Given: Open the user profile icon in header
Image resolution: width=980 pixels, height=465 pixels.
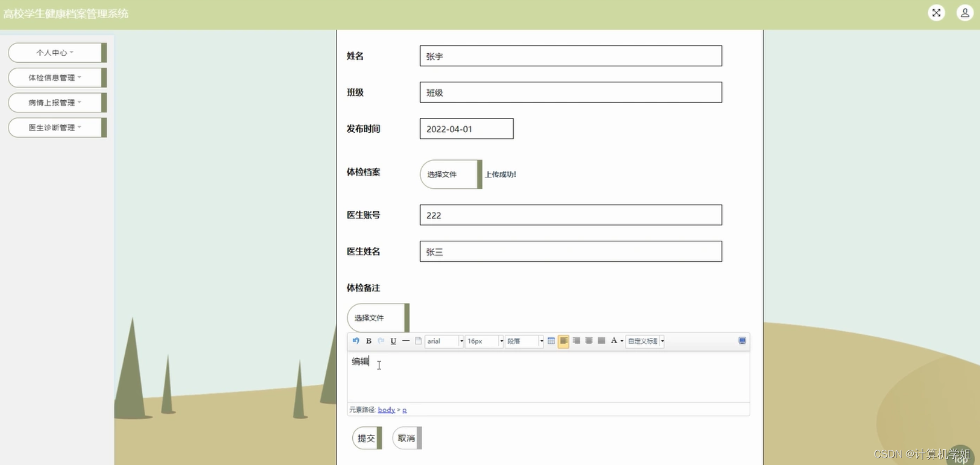Looking at the screenshot, I should tap(965, 12).
